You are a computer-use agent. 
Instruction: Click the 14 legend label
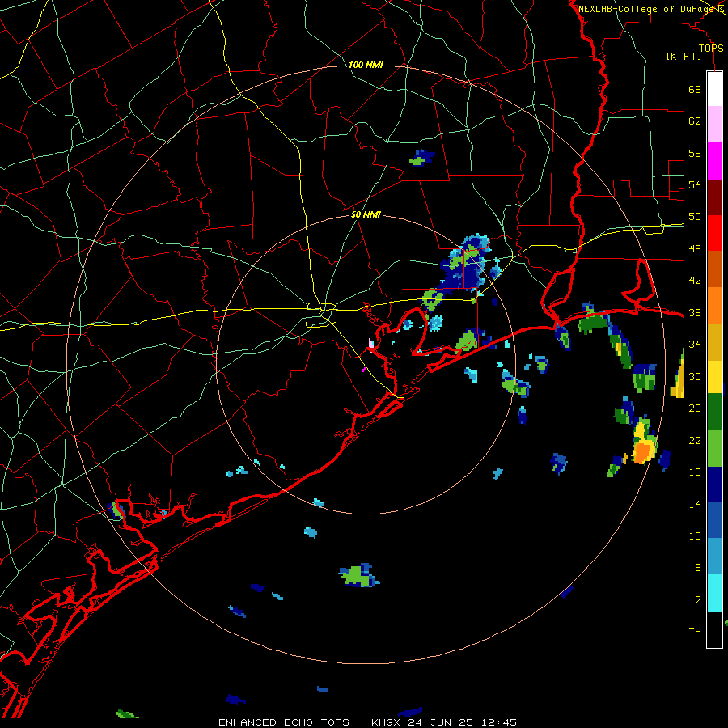click(695, 504)
